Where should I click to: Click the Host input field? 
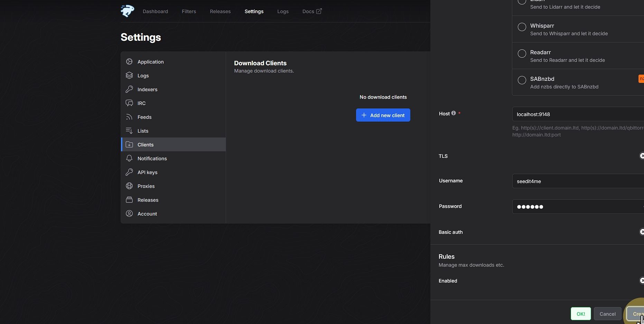click(x=578, y=114)
